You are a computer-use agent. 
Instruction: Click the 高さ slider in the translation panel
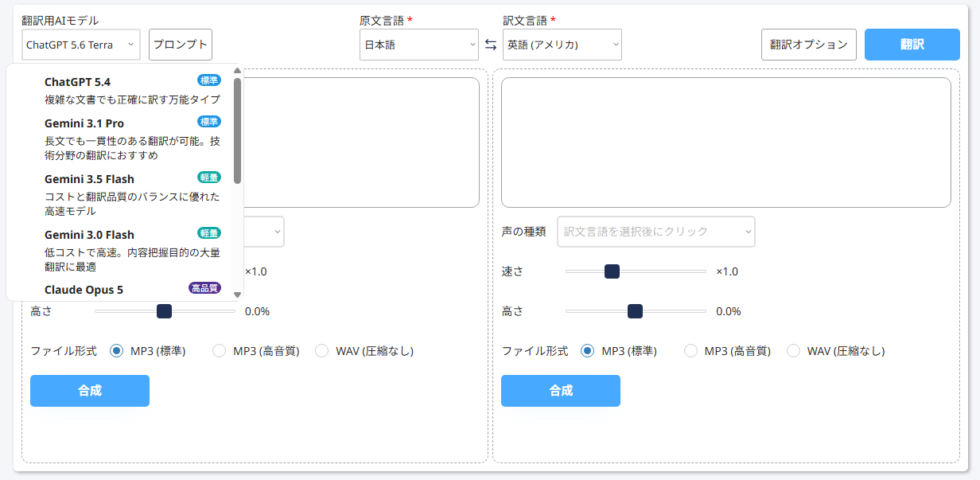pos(636,311)
